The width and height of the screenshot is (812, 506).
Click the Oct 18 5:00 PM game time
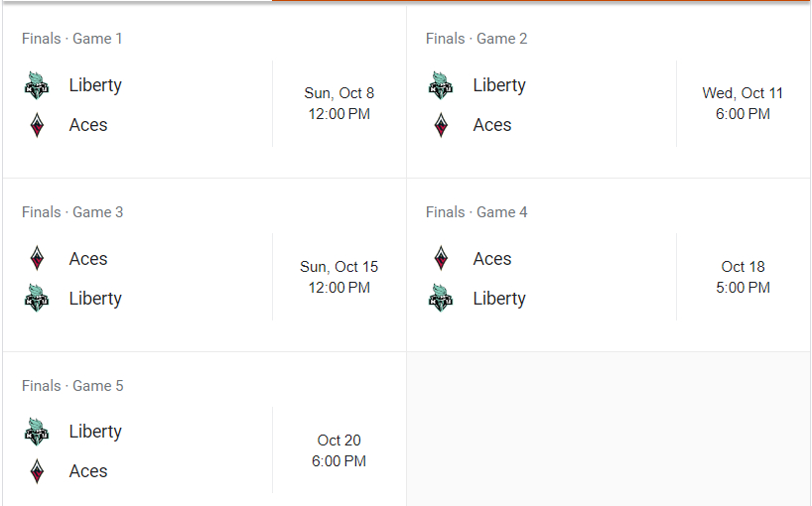coord(743,277)
